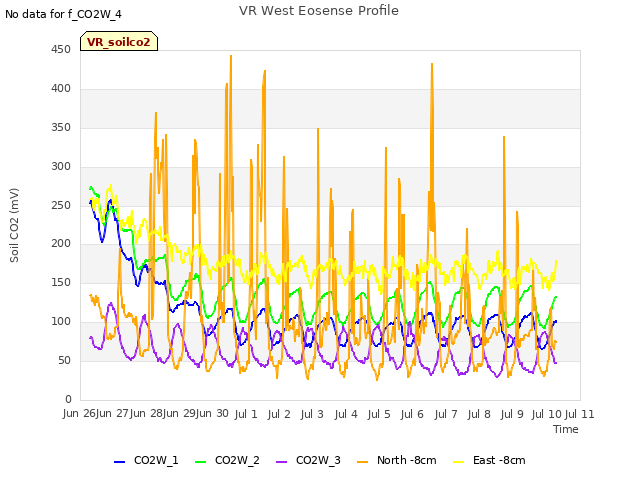640x480 pixels.
Task: Click the Jul 2 x-axis date label
Action: pos(279,414)
